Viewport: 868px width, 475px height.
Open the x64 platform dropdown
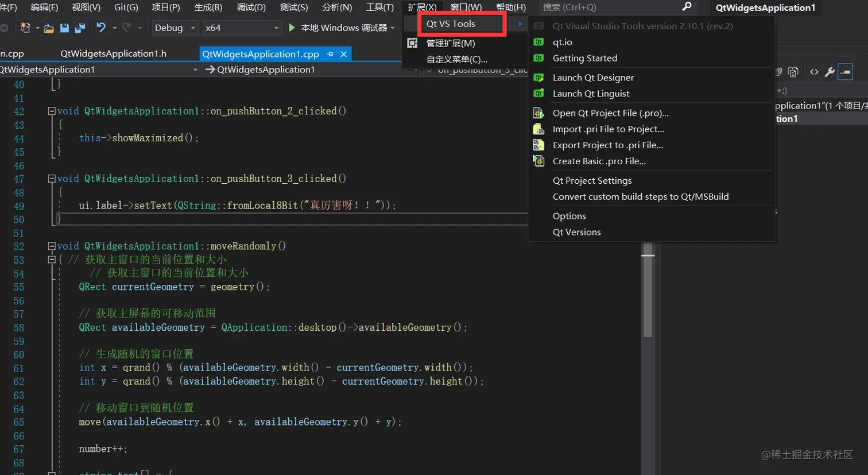pyautogui.click(x=242, y=28)
